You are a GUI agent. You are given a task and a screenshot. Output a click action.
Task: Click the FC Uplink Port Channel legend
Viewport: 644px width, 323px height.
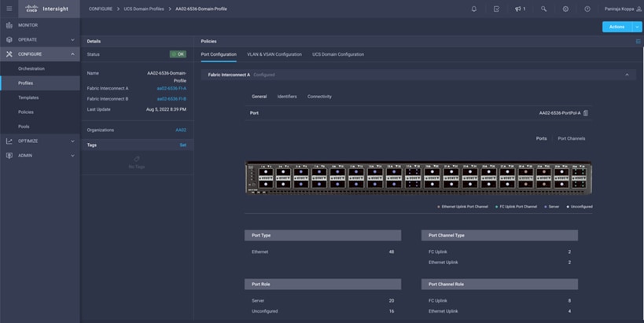tap(517, 207)
